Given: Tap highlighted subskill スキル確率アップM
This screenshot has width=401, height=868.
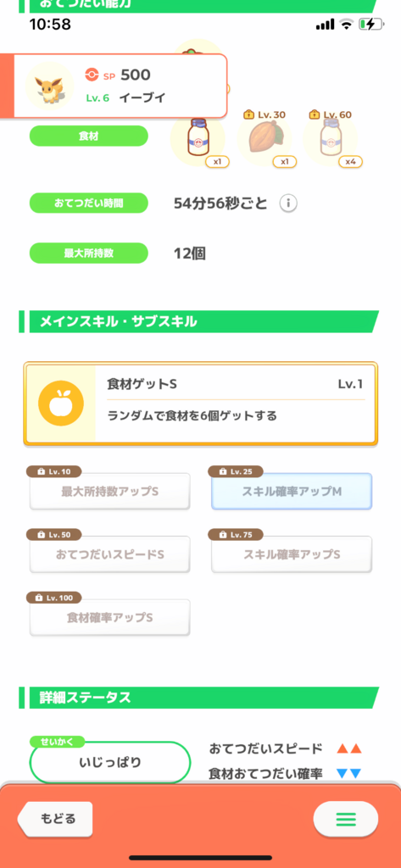Looking at the screenshot, I should (x=292, y=491).
